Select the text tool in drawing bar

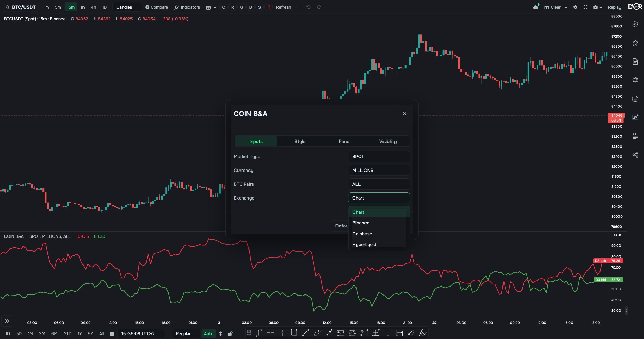click(x=388, y=333)
